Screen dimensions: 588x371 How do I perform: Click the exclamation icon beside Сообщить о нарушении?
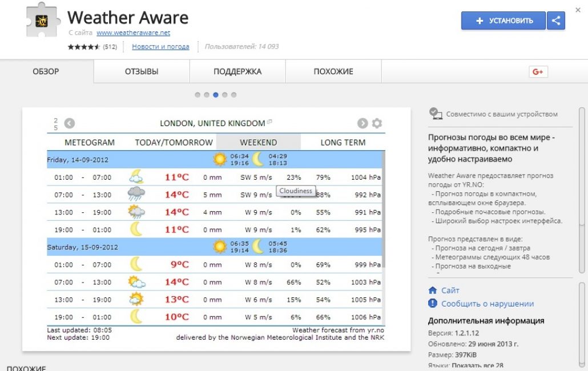click(433, 303)
